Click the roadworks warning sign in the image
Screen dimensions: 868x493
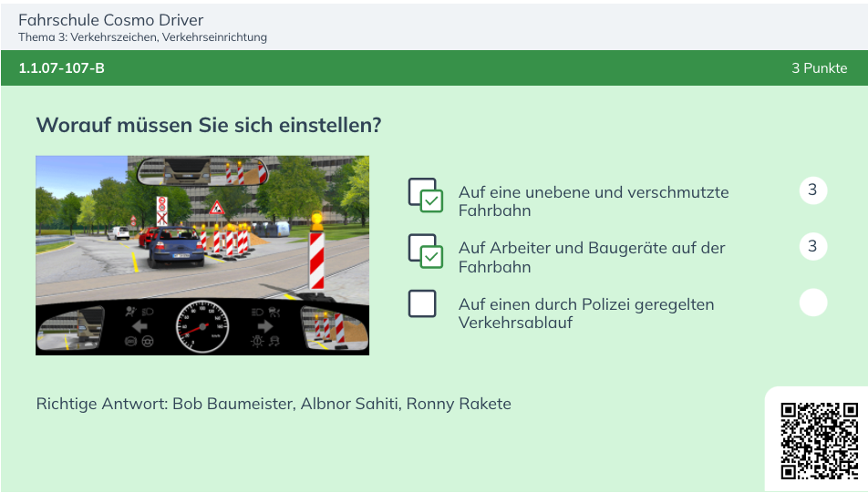(216, 208)
